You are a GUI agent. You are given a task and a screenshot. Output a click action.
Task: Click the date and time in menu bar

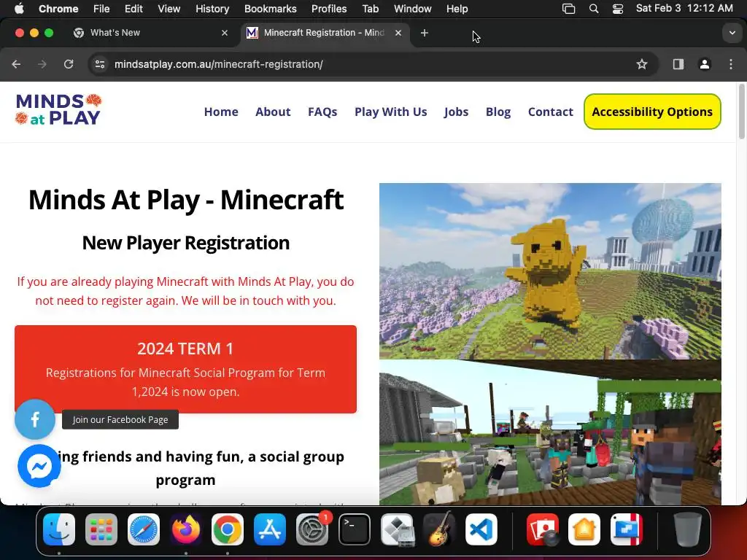[684, 9]
